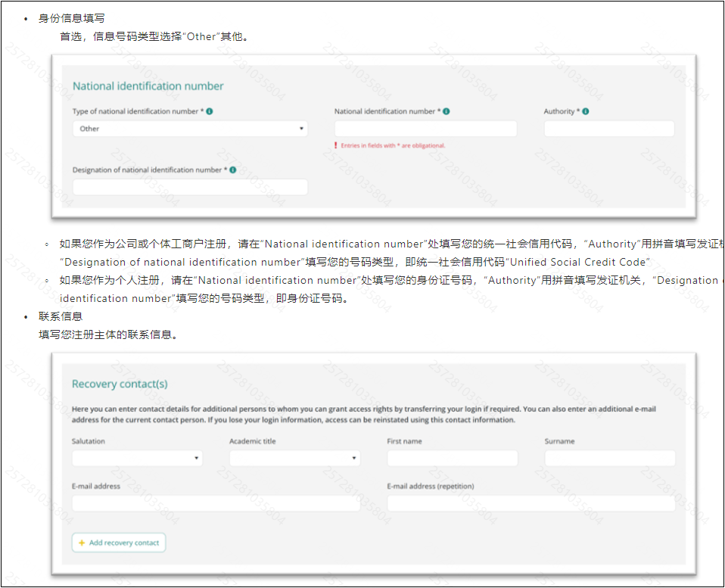This screenshot has width=725, height=588.
Task: Focus the Authority text field
Action: (608, 129)
